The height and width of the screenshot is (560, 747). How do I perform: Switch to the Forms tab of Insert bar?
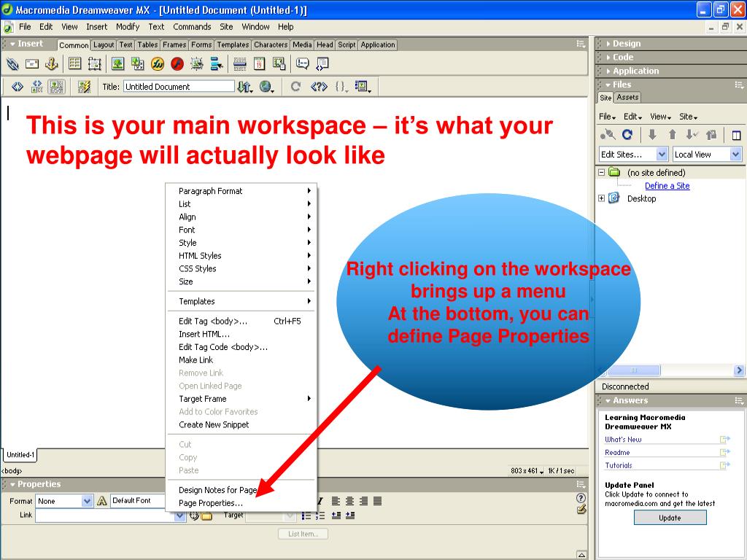201,44
